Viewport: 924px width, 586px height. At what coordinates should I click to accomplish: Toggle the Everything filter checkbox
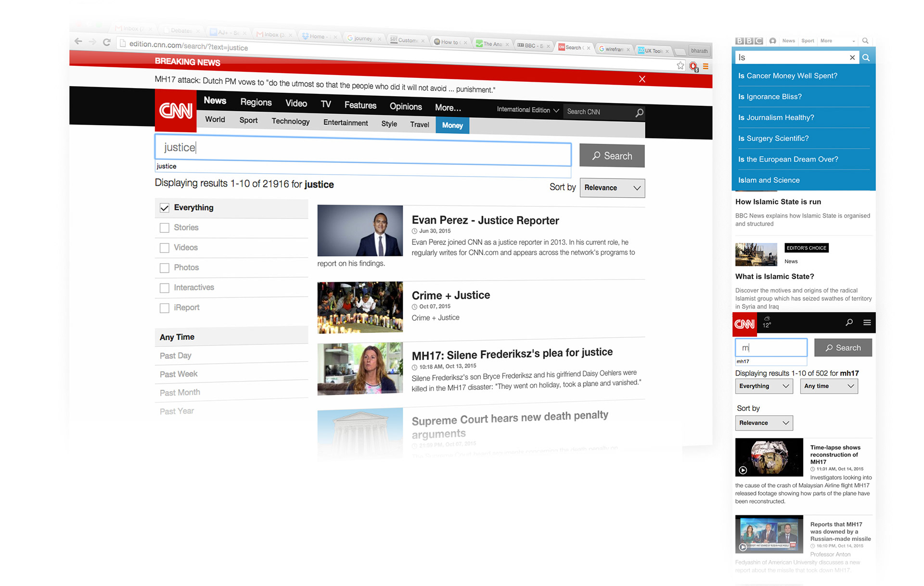165,208
